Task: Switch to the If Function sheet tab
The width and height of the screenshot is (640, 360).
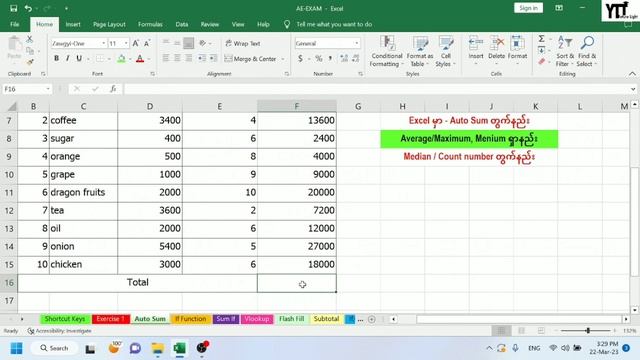Action: [x=191, y=319]
